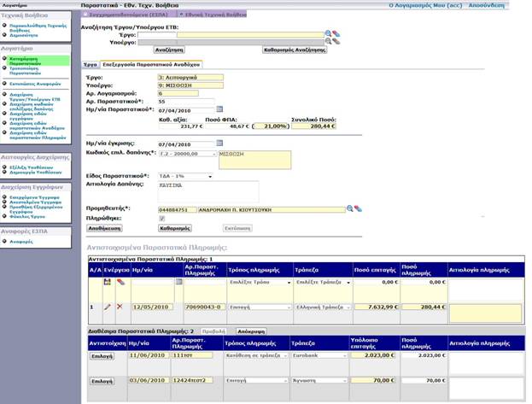Select Συγχρηματοδοτούμενα (ΕΣΠΑ) radio option
The width and height of the screenshot is (532, 404).
(84, 15)
